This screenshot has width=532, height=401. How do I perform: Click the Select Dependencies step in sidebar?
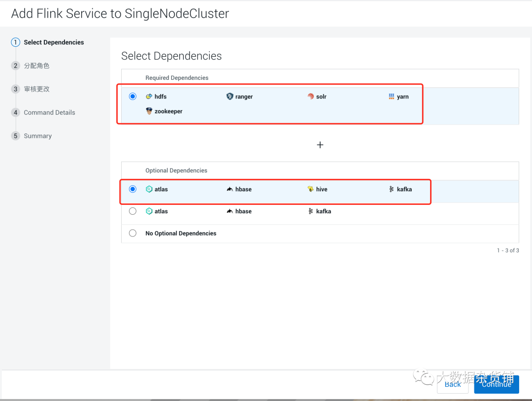(x=54, y=42)
